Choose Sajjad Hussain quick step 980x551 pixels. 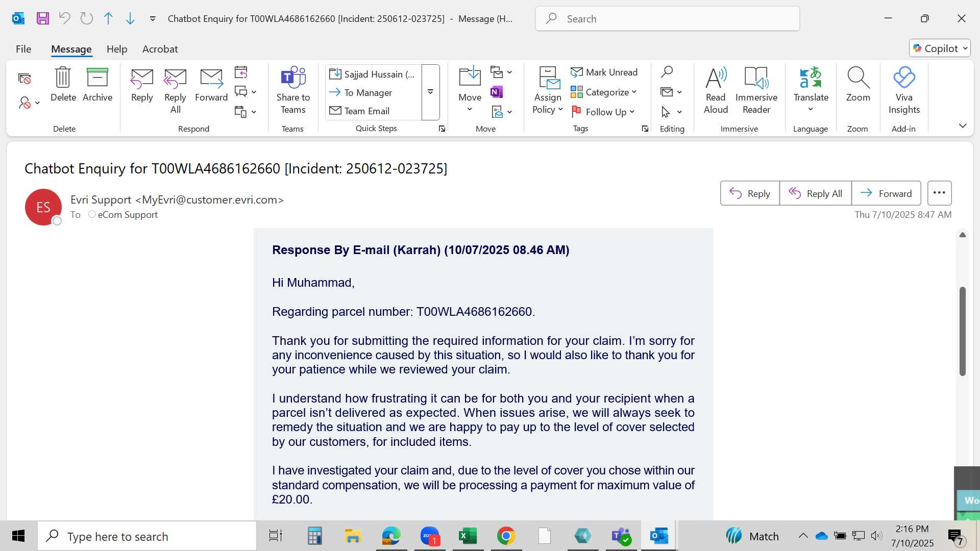373,74
